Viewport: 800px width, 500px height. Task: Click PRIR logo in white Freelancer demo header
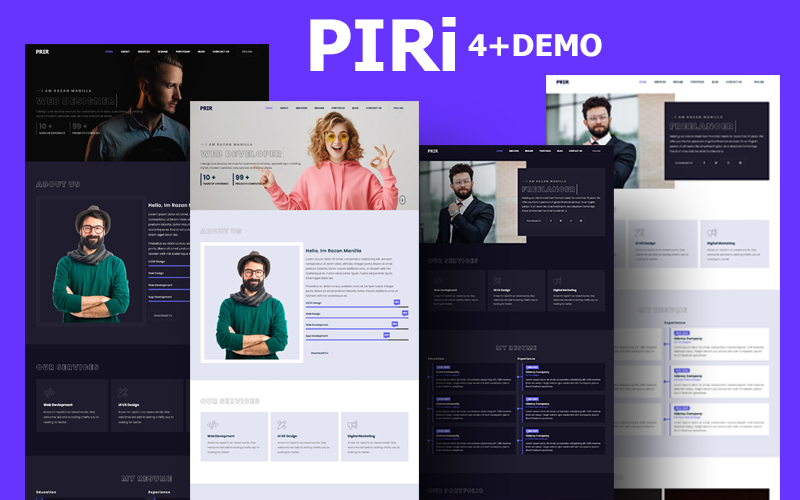pyautogui.click(x=563, y=82)
